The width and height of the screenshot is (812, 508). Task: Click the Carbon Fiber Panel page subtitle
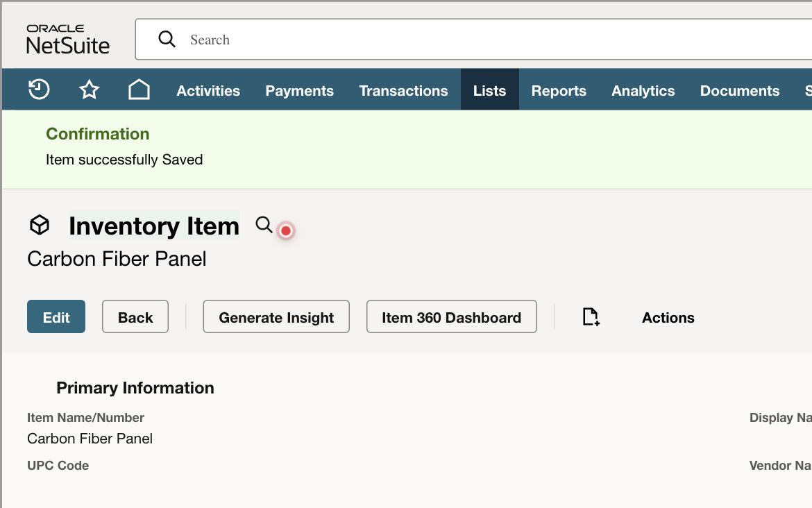tap(117, 258)
